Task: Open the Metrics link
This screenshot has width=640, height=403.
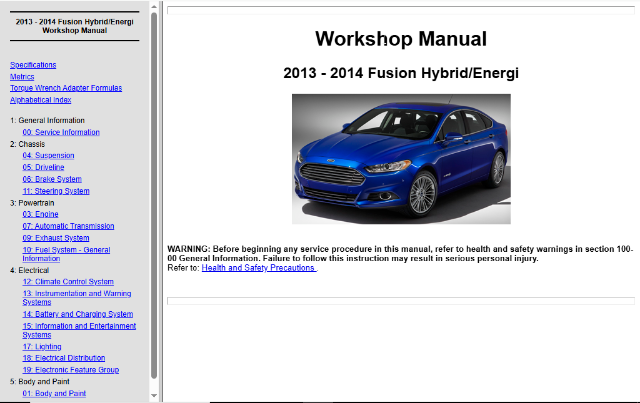Action: pyautogui.click(x=22, y=77)
